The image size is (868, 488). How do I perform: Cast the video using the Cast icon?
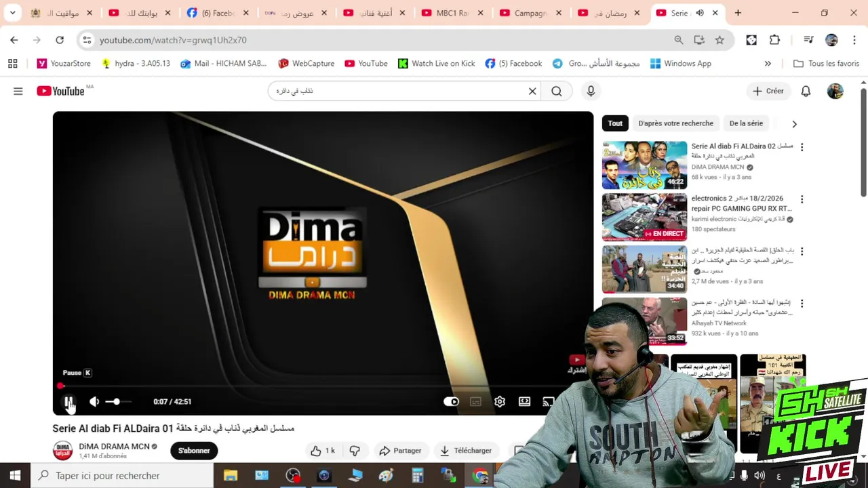pos(548,402)
